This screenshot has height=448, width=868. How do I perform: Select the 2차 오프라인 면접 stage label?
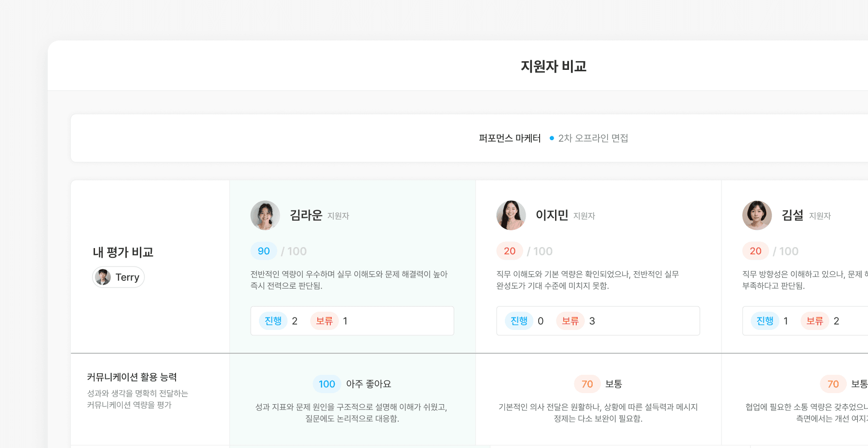(x=593, y=138)
